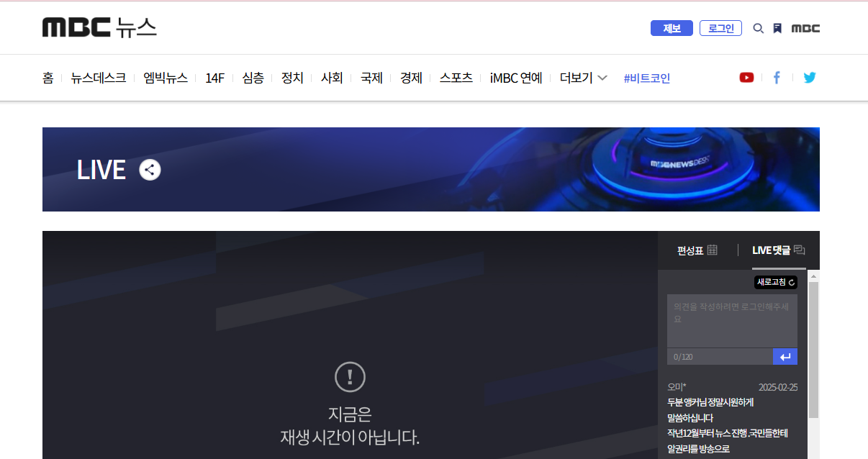Image resolution: width=868 pixels, height=459 pixels.
Task: Select the LIVE 댓글 comments tab
Action: coord(777,250)
